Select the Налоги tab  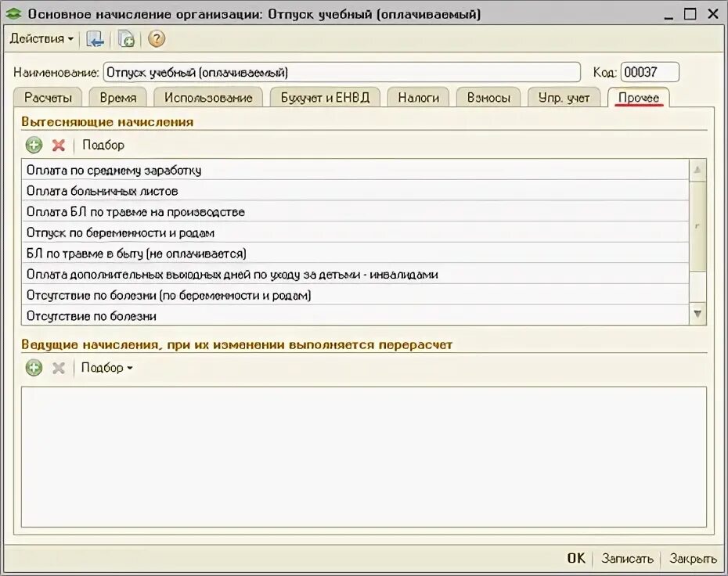coord(418,98)
